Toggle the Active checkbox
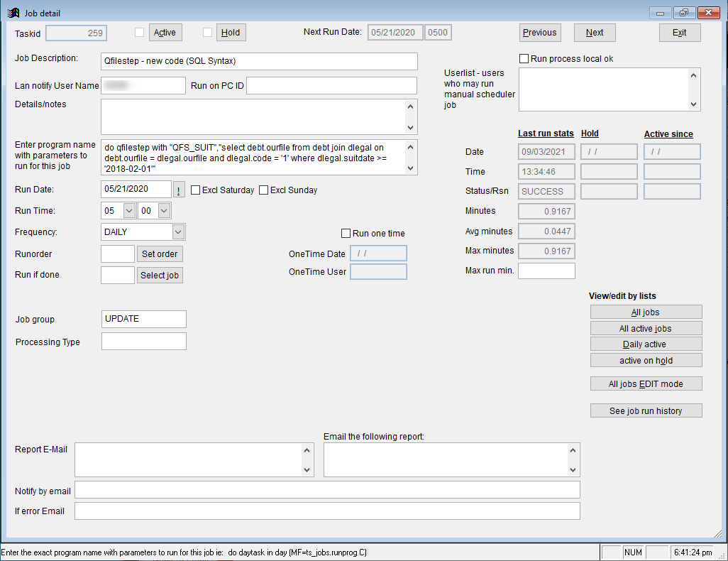Screen dimensions: 728x561 (x=139, y=32)
